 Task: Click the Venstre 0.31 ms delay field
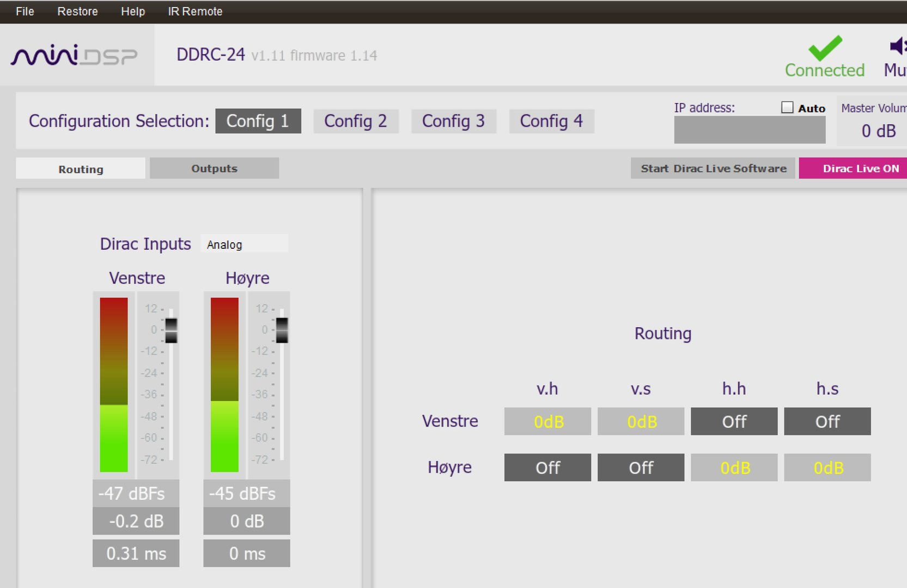tap(136, 553)
